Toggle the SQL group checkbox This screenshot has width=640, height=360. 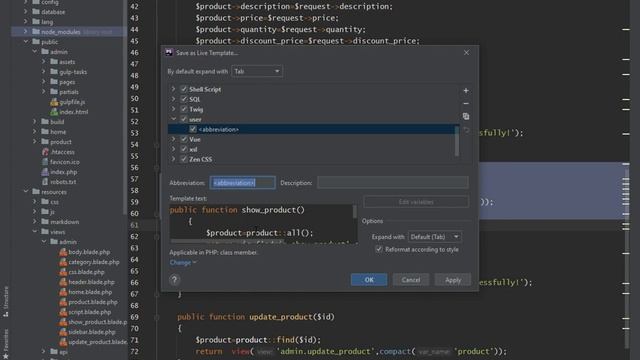[x=184, y=99]
